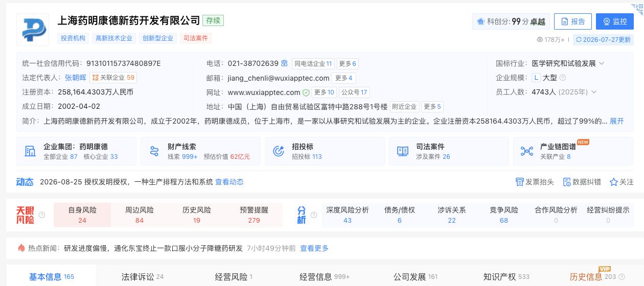644x286 pixels.
Task: Click the 高新技术企业 tag
Action: 113,38
